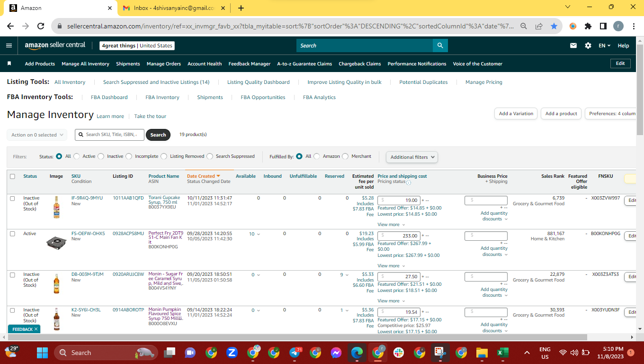The image size is (644, 364).
Task: Open the Seller Central mail messages icon
Action: [x=573, y=45]
